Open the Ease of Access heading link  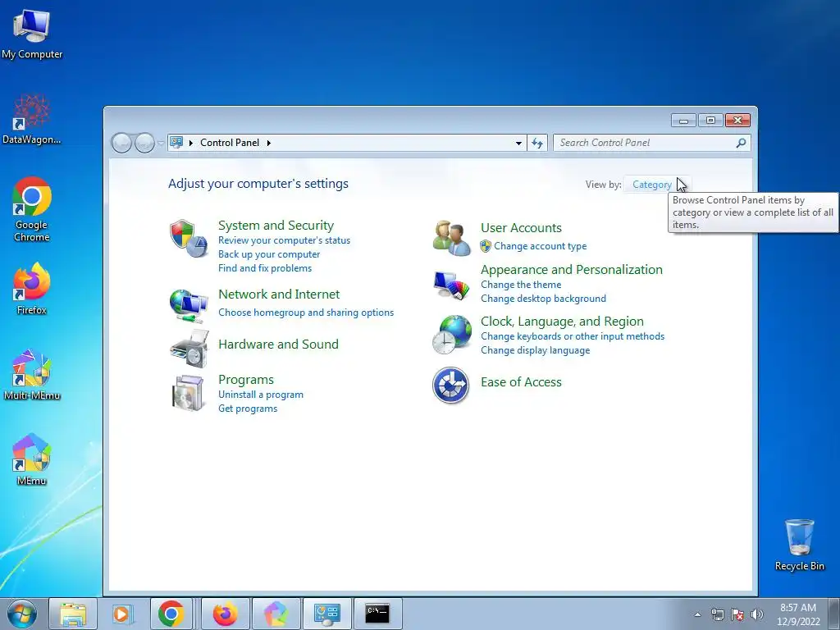coord(521,382)
